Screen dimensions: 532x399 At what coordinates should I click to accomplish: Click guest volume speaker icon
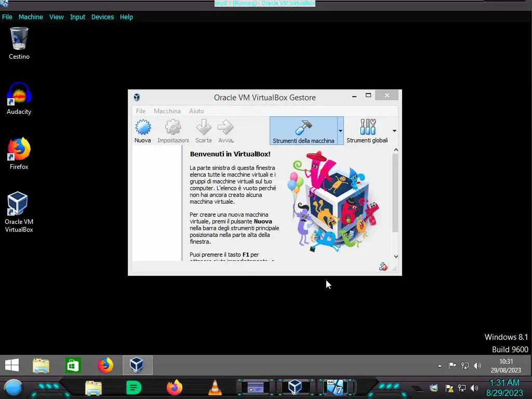[x=477, y=366]
